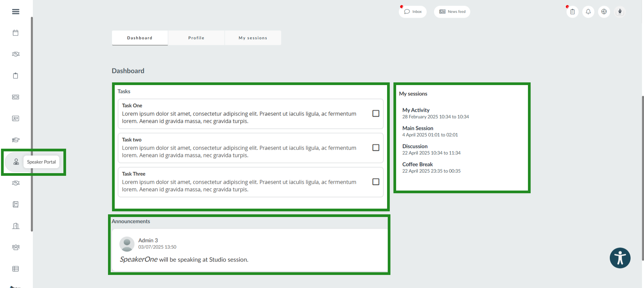The width and height of the screenshot is (644, 288).
Task: Open the News feed button
Action: [x=452, y=12]
